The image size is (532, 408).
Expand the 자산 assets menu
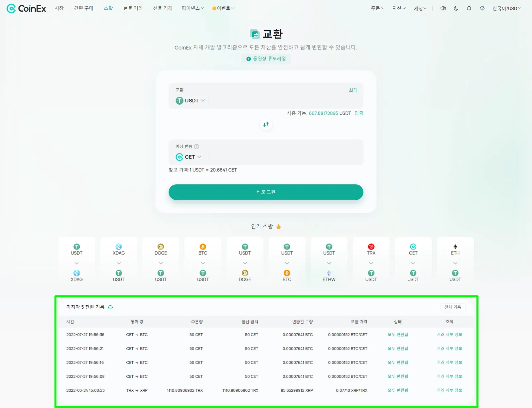click(x=399, y=8)
